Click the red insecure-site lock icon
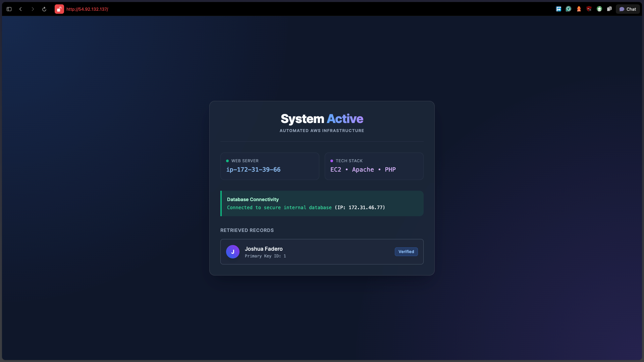This screenshot has height=362, width=644. 59,9
